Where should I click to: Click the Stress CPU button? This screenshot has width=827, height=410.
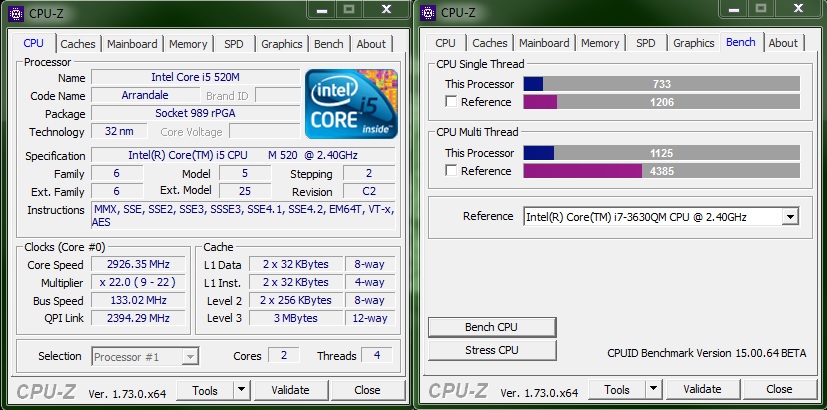click(492, 350)
